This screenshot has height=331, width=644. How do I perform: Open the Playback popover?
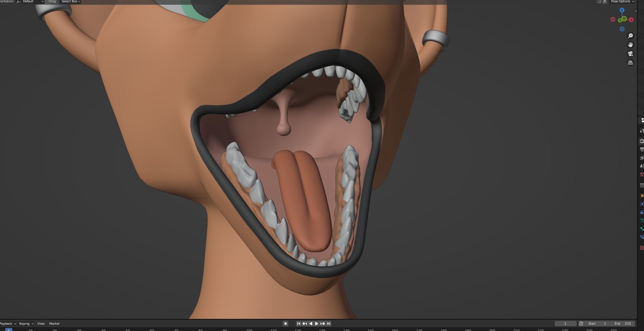8,324
